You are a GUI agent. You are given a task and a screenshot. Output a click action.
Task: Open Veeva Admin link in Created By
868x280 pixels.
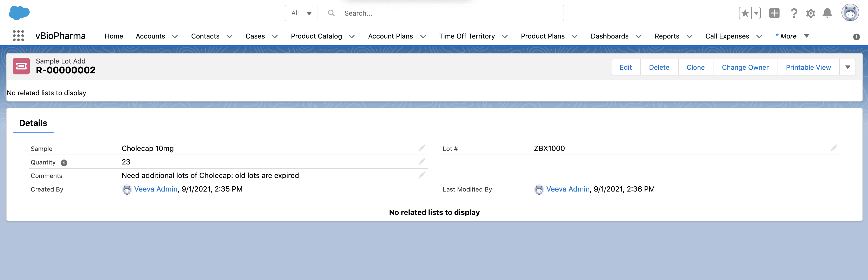(156, 189)
